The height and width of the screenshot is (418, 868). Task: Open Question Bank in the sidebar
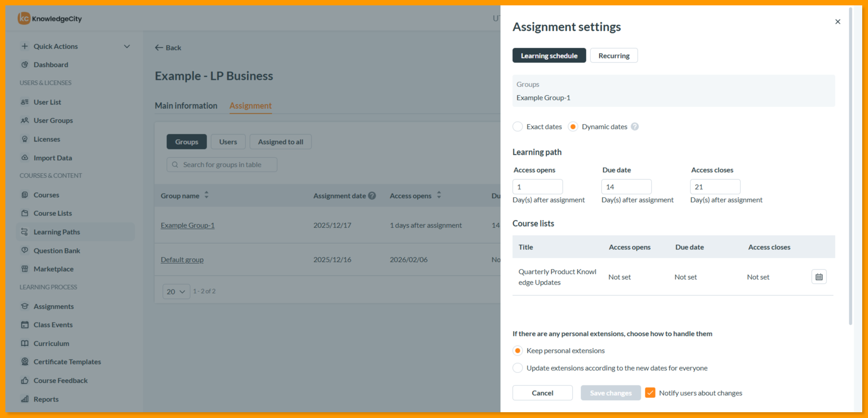coord(57,251)
